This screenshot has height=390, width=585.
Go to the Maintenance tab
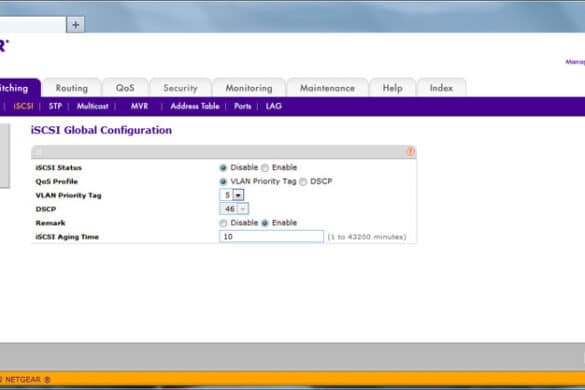click(x=327, y=88)
